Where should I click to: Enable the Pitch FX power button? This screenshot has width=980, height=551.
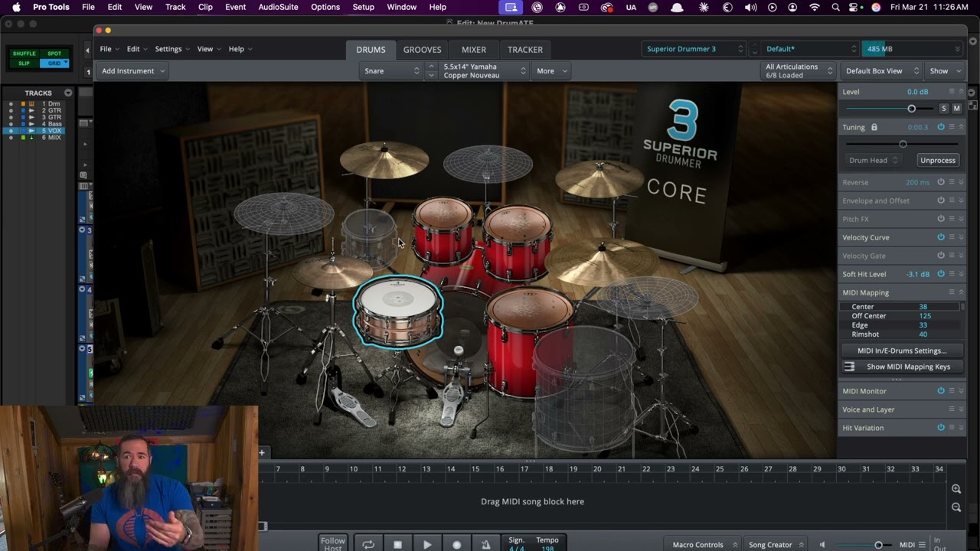click(941, 219)
